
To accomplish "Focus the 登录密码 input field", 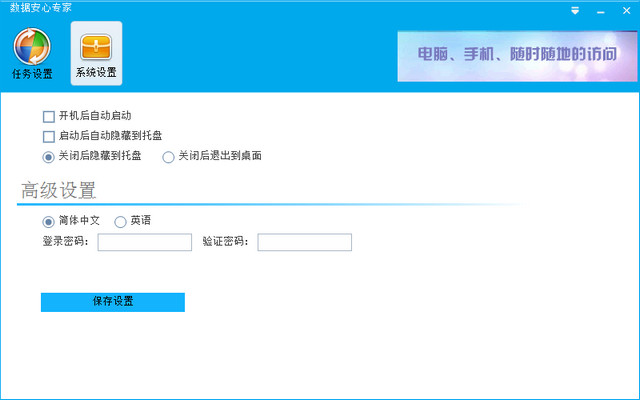I will (145, 242).
